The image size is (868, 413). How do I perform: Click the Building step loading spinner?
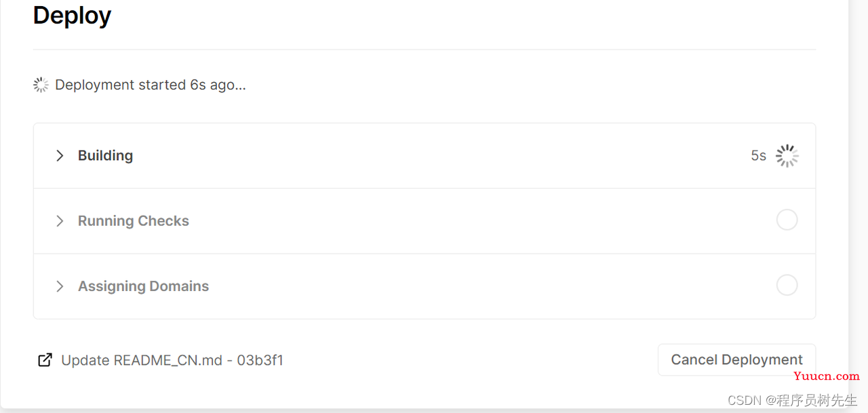pyautogui.click(x=787, y=156)
